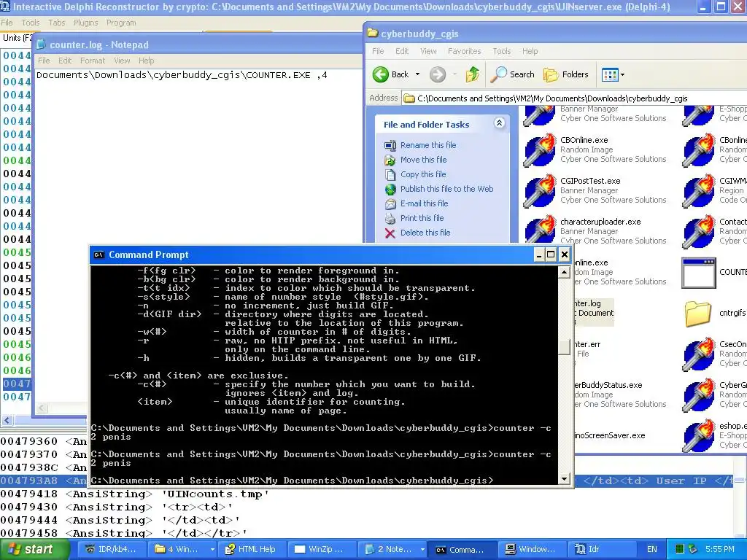
Task: Click the Copy this file link
Action: [423, 175]
